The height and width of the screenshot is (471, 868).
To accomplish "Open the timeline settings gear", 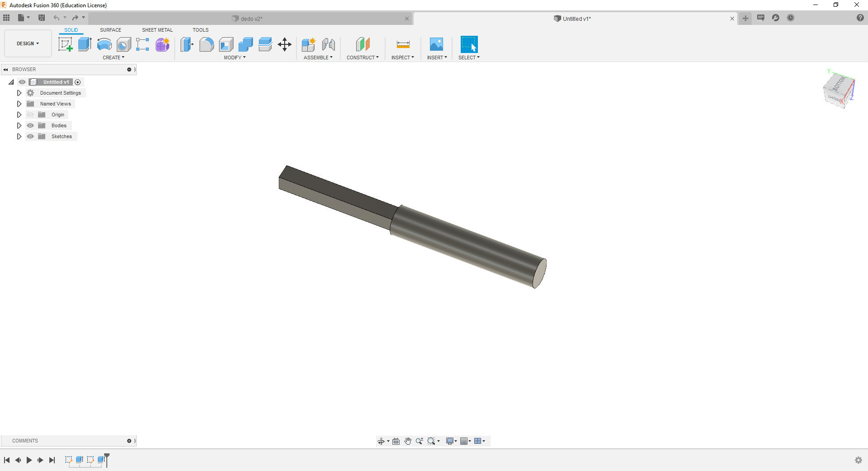I will [858, 460].
